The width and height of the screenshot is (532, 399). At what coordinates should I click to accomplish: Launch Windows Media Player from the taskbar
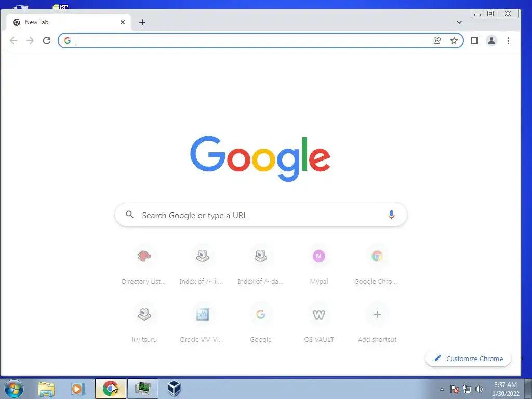[77, 389]
